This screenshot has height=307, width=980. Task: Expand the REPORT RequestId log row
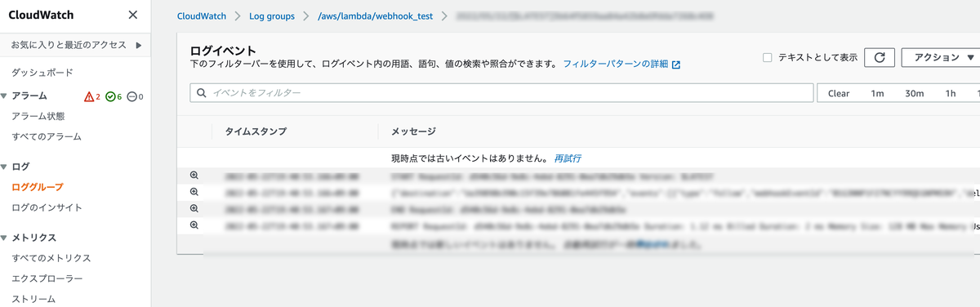194,225
